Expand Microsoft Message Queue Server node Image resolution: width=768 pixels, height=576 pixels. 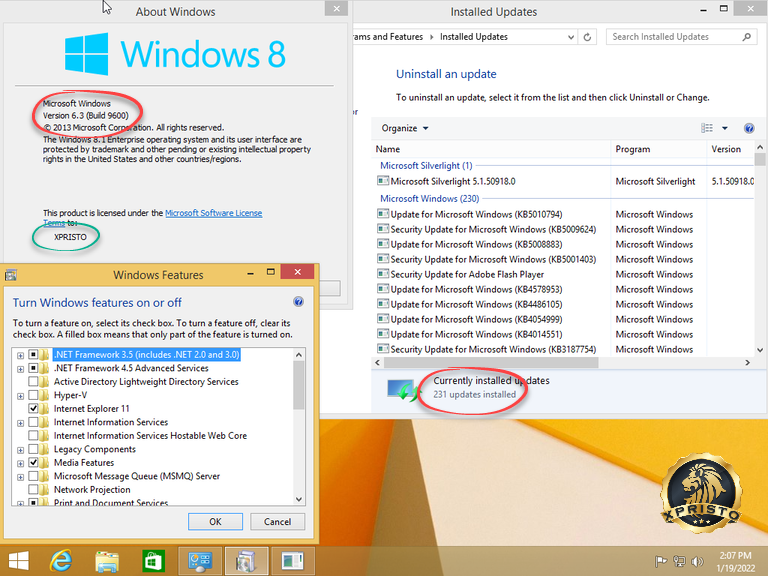click(20, 477)
